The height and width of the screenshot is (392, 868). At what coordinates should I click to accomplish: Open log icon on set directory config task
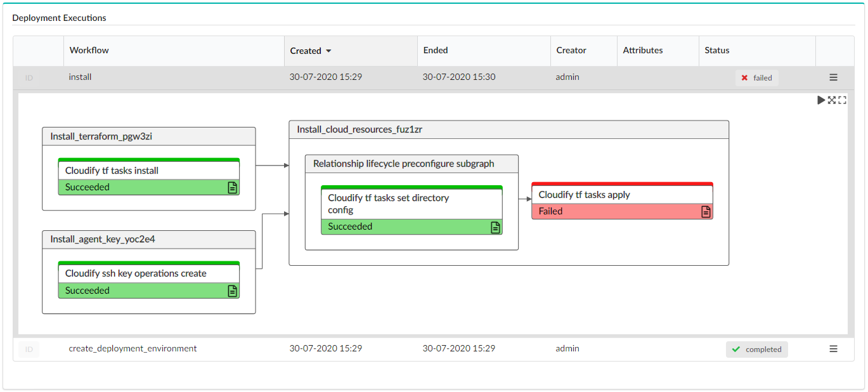click(495, 227)
